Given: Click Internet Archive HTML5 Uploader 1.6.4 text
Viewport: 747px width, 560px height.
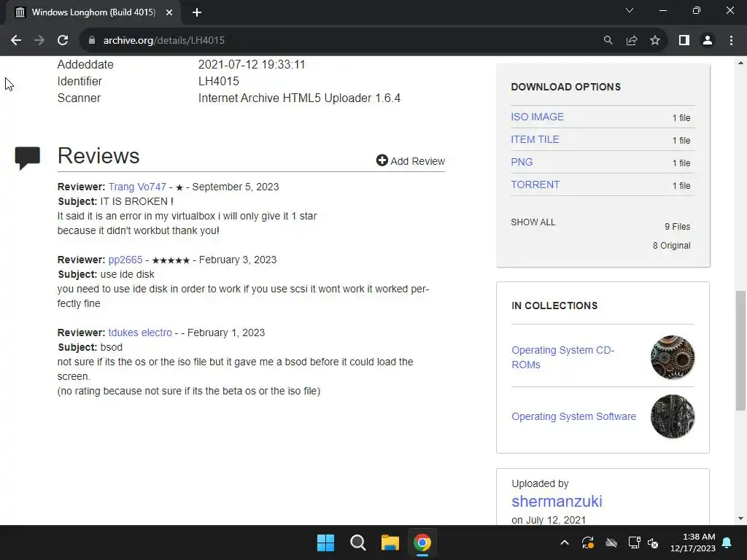Looking at the screenshot, I should [299, 98].
